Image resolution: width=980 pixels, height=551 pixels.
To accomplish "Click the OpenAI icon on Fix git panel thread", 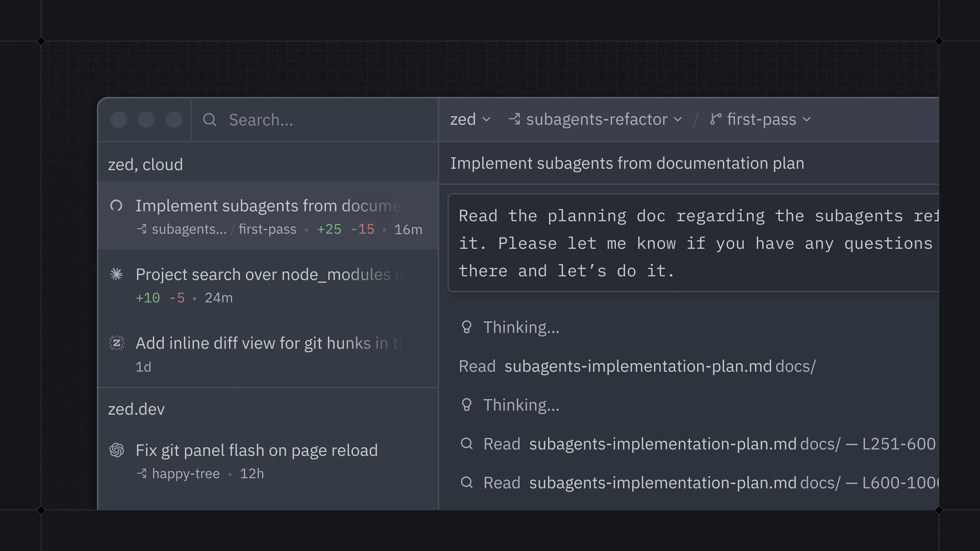I will pos(116,450).
